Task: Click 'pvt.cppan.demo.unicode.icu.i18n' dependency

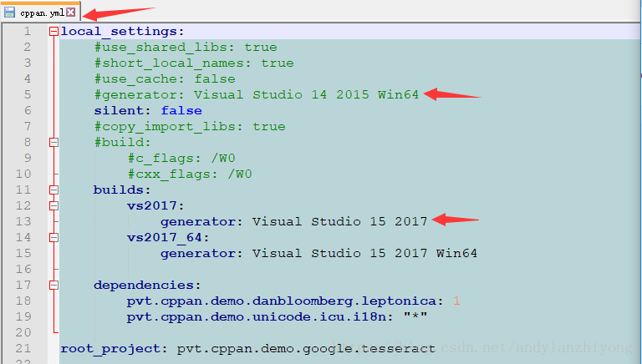Action: coord(256,317)
